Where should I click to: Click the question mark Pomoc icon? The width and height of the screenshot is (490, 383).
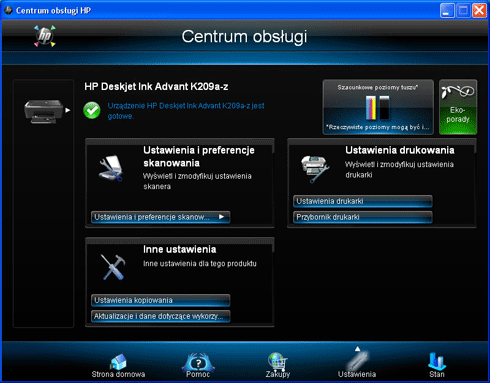198,362
